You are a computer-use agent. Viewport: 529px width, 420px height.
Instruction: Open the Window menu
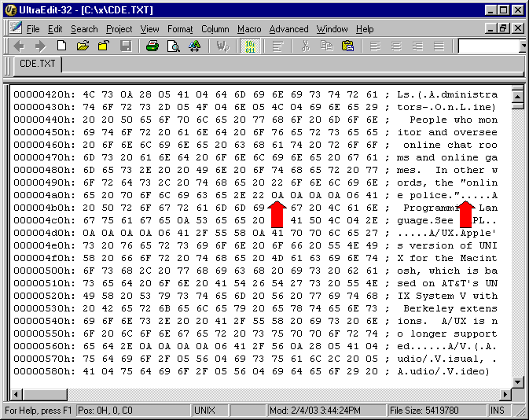(332, 29)
